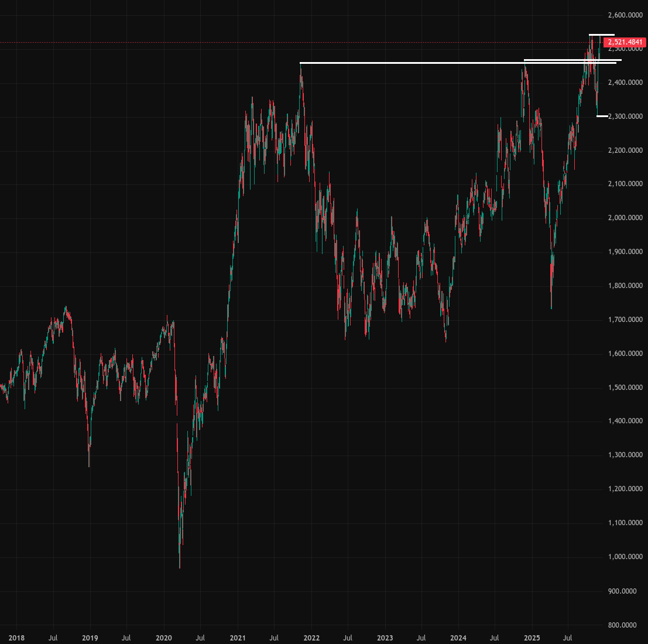
Task: Click the red current price label 2,521.4841
Action: click(x=625, y=42)
